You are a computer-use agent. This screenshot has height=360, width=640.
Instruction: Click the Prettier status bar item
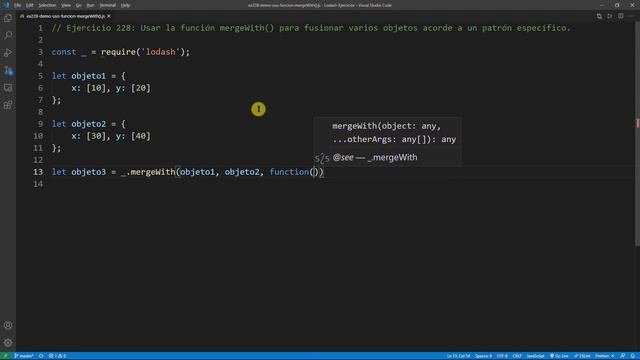[x=605, y=356]
